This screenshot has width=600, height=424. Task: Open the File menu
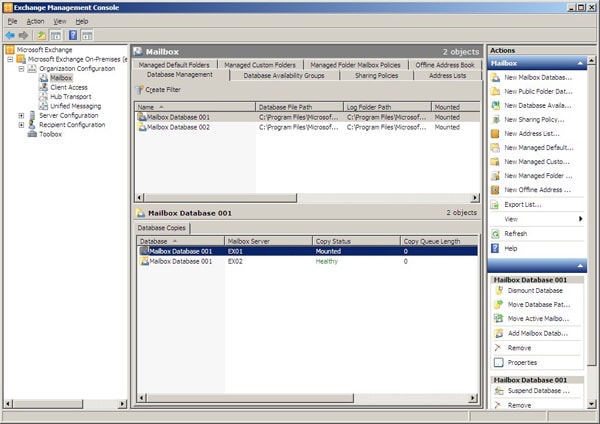point(12,21)
